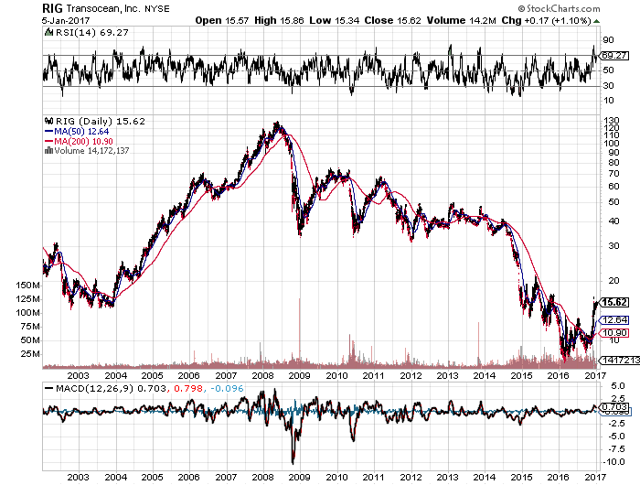Click year 2005 under the MACD panel
Screen dimensions: 640x485
[x=152, y=477]
